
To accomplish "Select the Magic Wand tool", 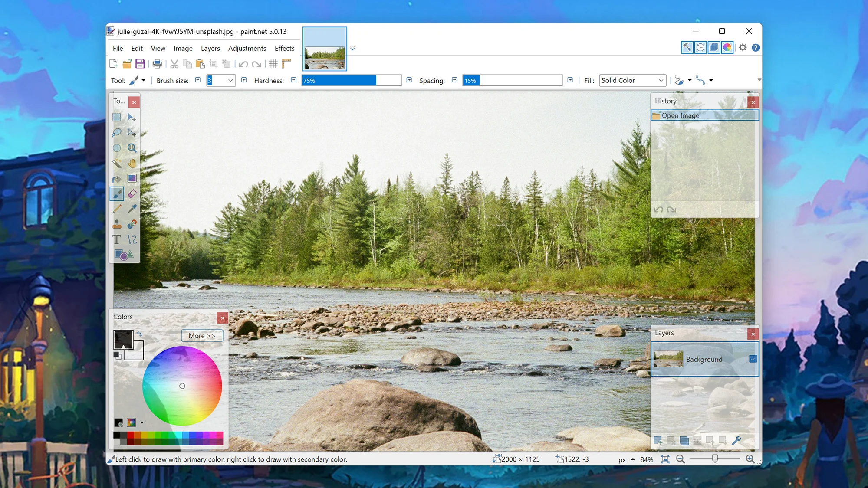I will [117, 164].
